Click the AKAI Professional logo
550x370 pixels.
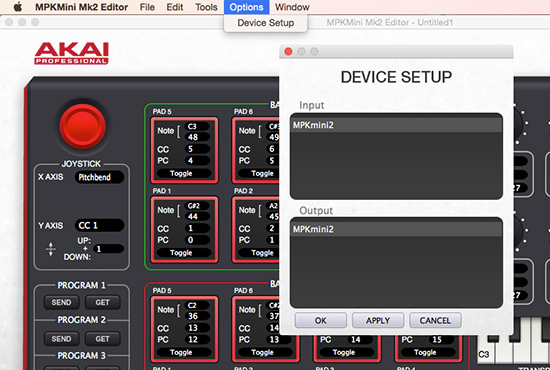[x=72, y=53]
